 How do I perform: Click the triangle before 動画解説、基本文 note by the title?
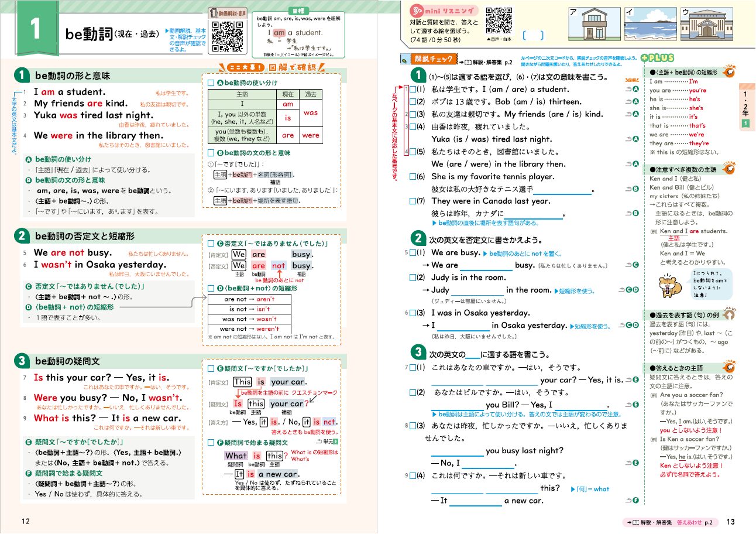tap(167, 30)
